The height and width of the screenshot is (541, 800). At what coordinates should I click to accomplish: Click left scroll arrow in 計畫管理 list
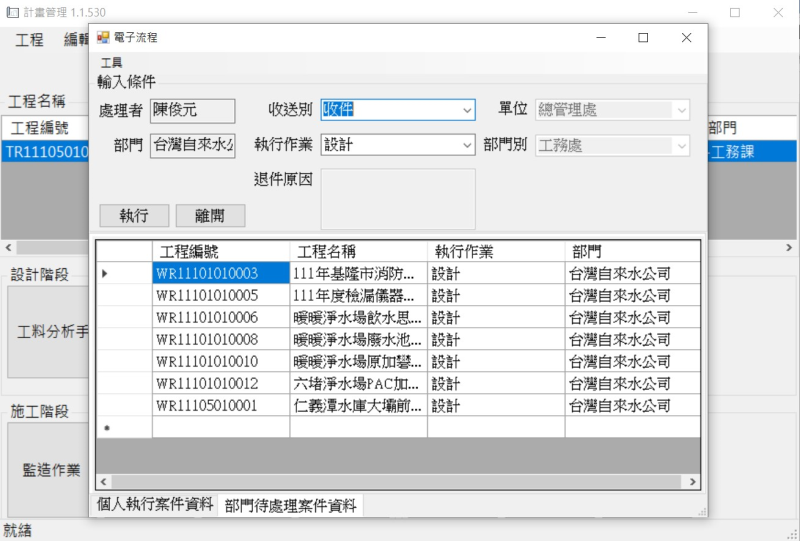8,248
